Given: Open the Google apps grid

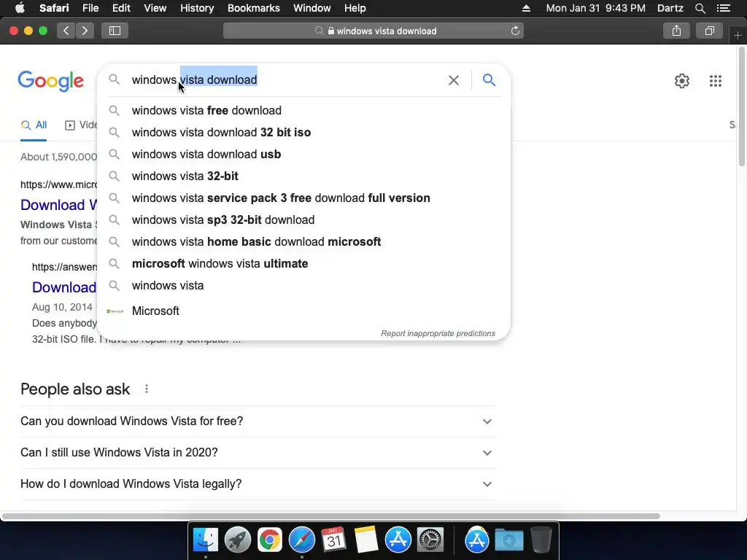Looking at the screenshot, I should (x=716, y=81).
